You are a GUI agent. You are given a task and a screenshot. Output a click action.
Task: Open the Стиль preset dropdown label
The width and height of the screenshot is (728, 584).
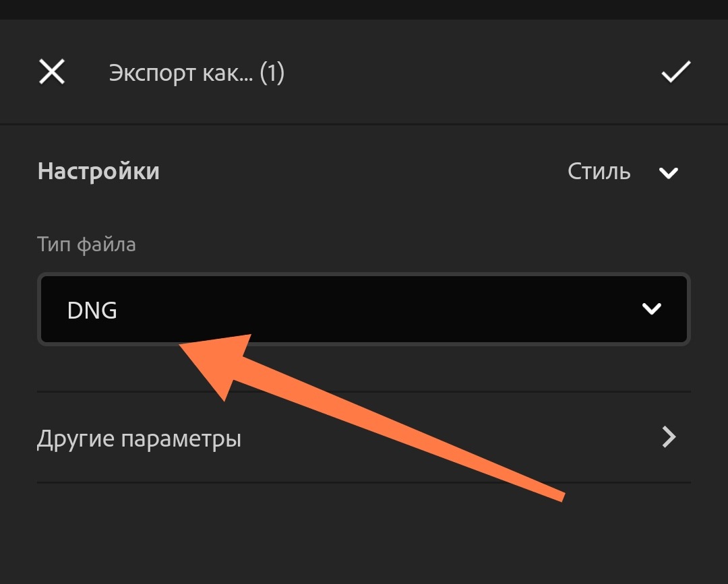[599, 172]
